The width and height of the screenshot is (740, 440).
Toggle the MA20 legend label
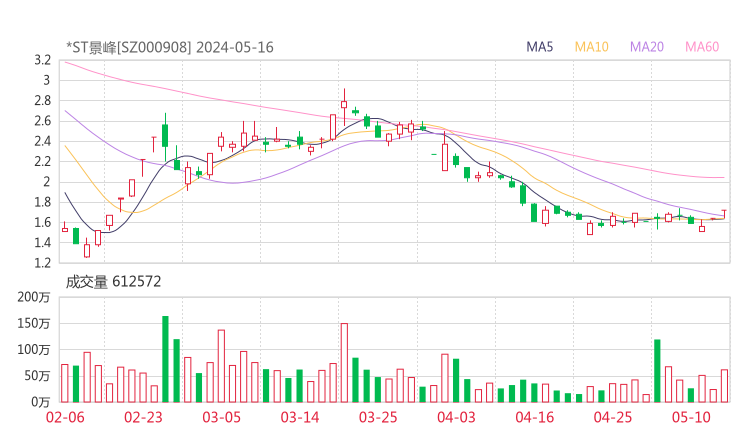tap(647, 47)
